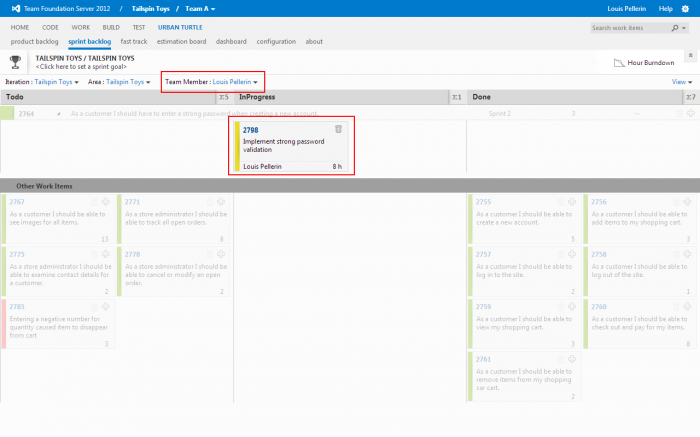The width and height of the screenshot is (700, 437).
Task: Open the settings gear icon
Action: tap(685, 8)
